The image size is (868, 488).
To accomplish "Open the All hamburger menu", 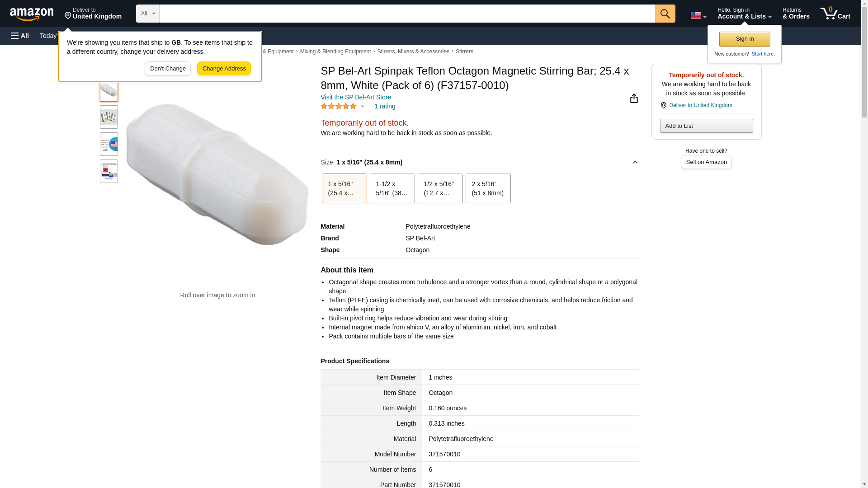I will click(20, 36).
